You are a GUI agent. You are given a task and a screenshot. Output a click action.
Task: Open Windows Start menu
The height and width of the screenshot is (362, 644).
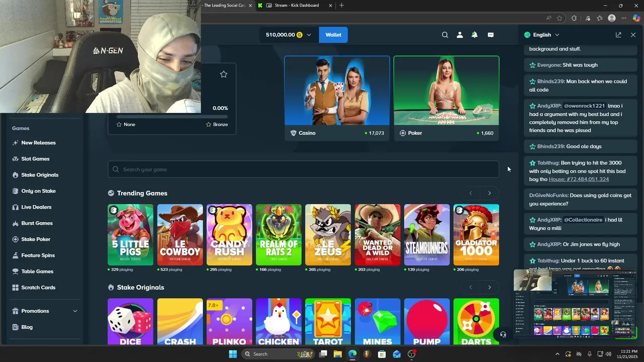coord(232,354)
